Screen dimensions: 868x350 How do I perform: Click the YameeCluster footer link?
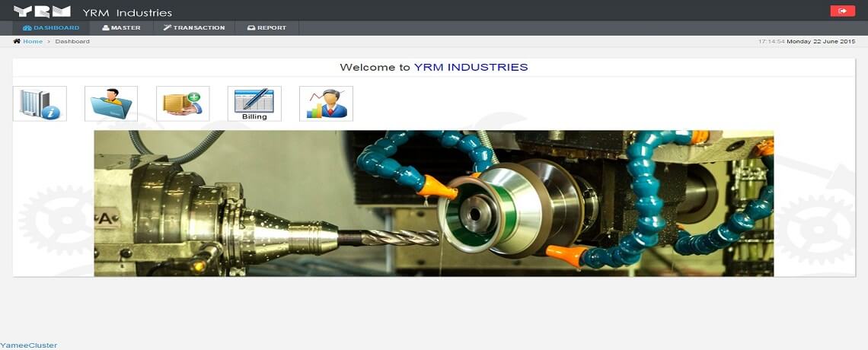pos(28,345)
